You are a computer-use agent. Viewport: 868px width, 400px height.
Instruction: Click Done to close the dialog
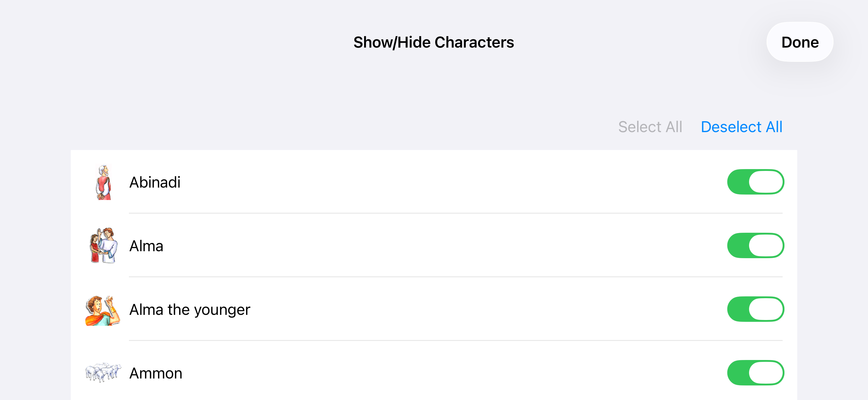coord(800,42)
